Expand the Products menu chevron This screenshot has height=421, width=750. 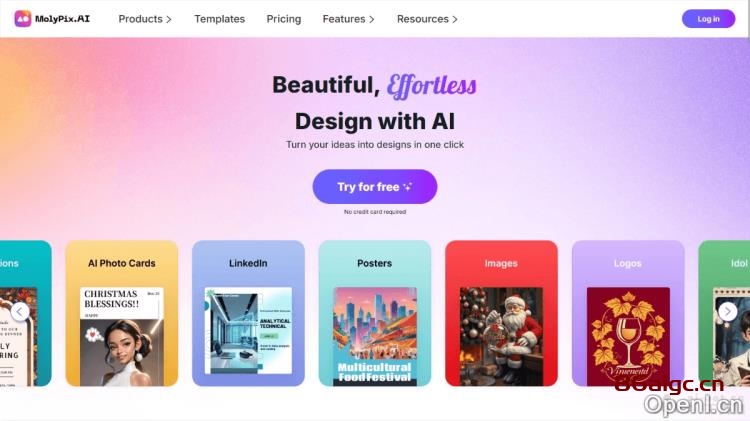pos(168,19)
